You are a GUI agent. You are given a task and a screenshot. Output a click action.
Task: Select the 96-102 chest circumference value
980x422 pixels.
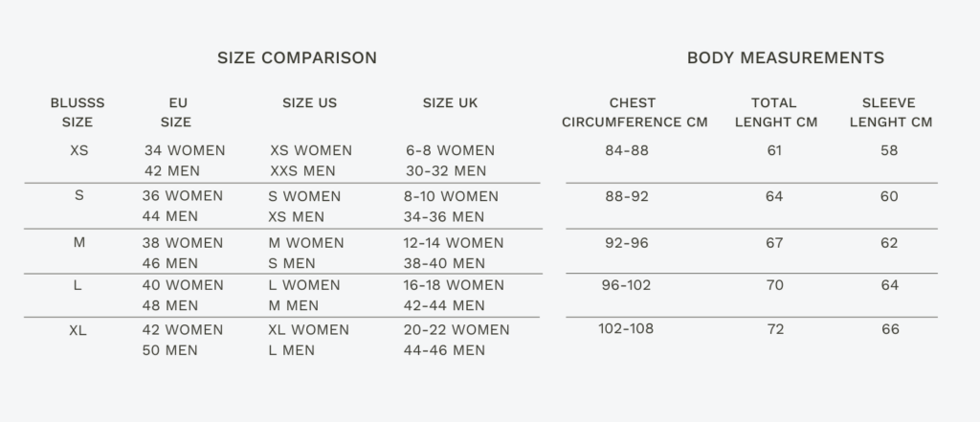click(627, 284)
